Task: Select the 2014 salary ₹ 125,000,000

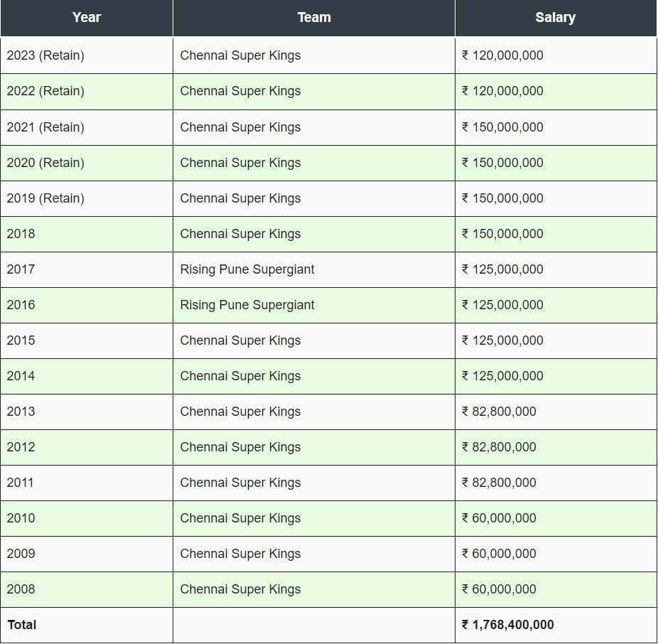Action: [x=502, y=376]
